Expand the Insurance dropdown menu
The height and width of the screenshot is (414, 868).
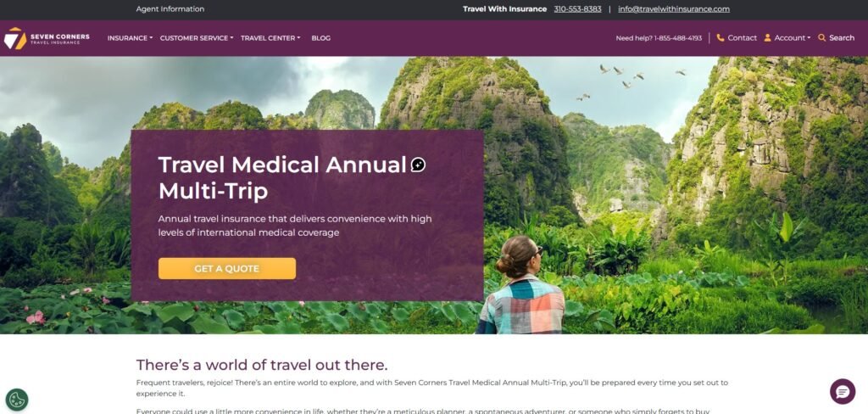click(x=130, y=38)
